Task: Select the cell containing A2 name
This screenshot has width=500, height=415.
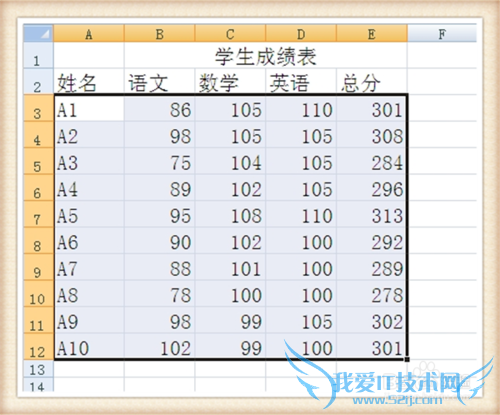Action: coord(89,134)
